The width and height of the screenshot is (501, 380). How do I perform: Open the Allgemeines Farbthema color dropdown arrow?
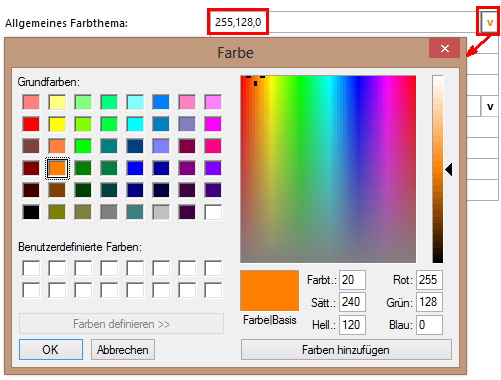coord(489,22)
